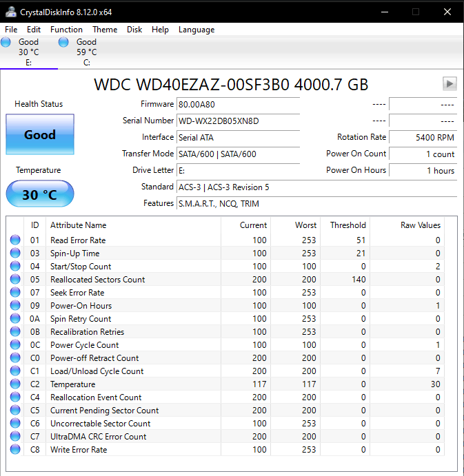464x476 pixels.
Task: Click the status orb for Power Cycle Count
Action: click(15, 344)
